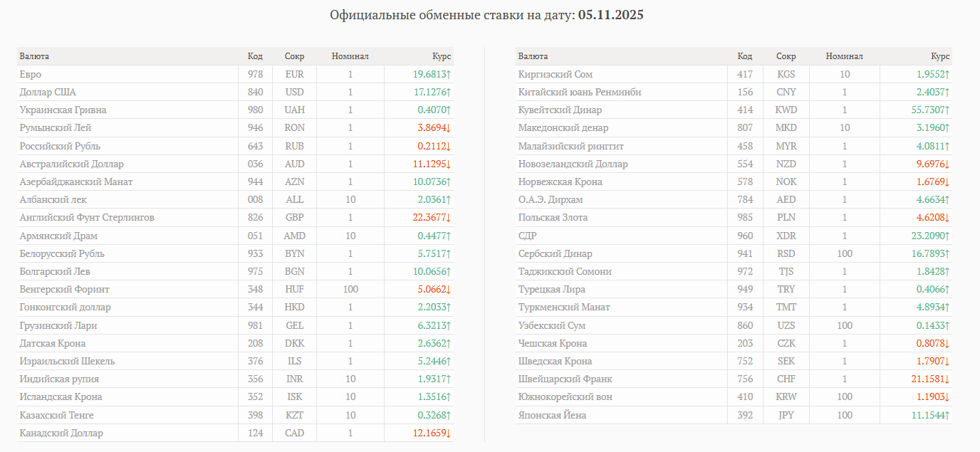Click the red down arrow beside Romanian Leu rate
980x452 pixels.
coord(449,128)
